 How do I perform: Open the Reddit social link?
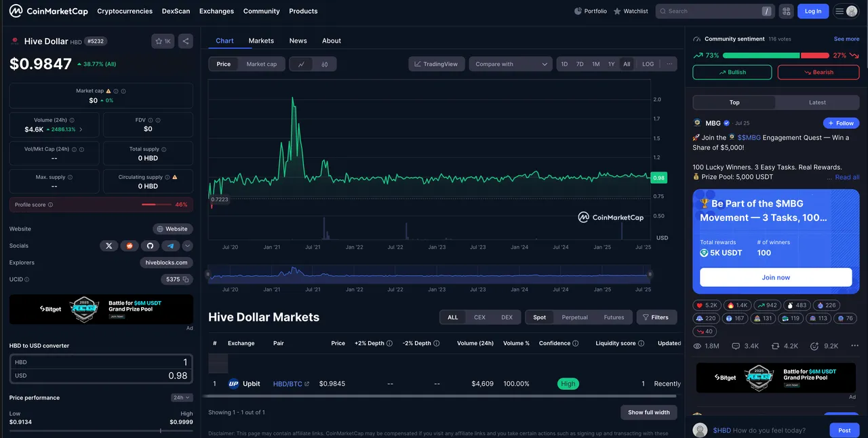coord(130,245)
